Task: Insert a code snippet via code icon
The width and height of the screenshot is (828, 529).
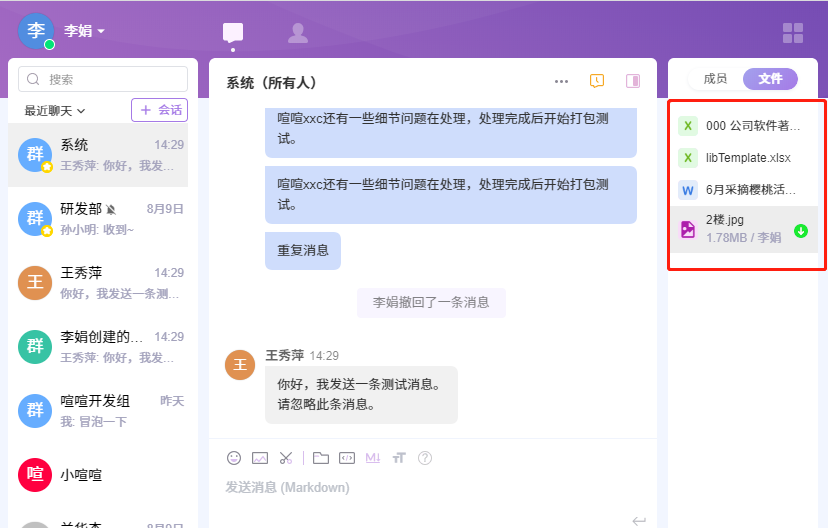Action: [347, 458]
